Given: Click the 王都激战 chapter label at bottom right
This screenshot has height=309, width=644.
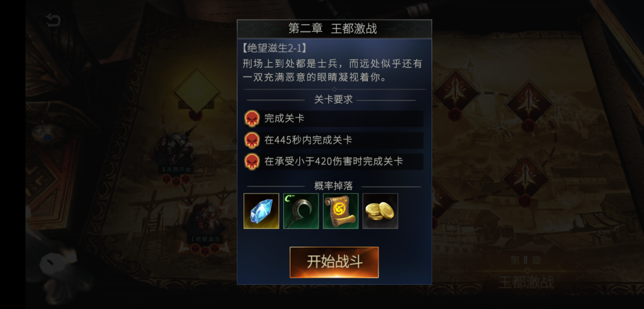Looking at the screenshot, I should pos(526,282).
